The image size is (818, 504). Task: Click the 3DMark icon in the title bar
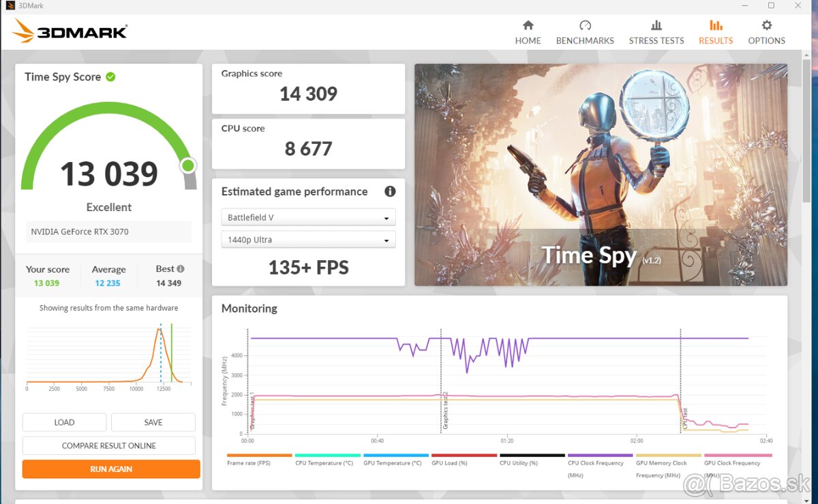(x=9, y=5)
